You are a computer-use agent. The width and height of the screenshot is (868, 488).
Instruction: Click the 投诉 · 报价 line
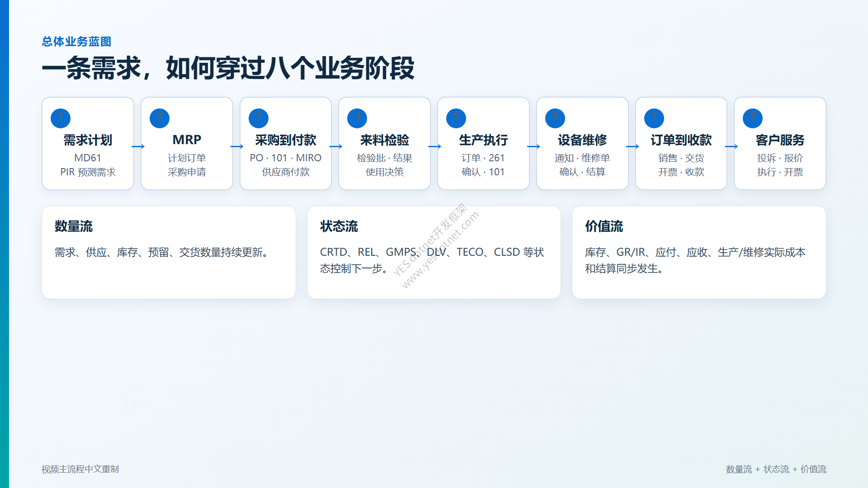(780, 158)
